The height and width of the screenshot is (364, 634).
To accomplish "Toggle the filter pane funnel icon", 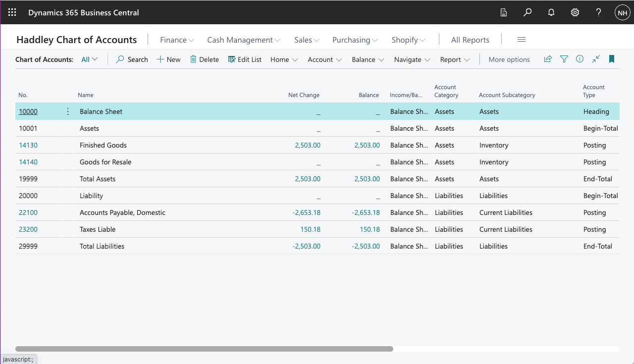I will [564, 59].
